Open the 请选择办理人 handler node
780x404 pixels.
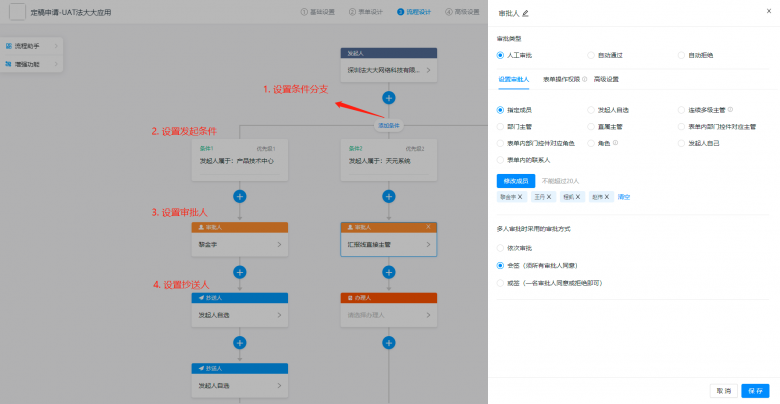click(x=388, y=314)
